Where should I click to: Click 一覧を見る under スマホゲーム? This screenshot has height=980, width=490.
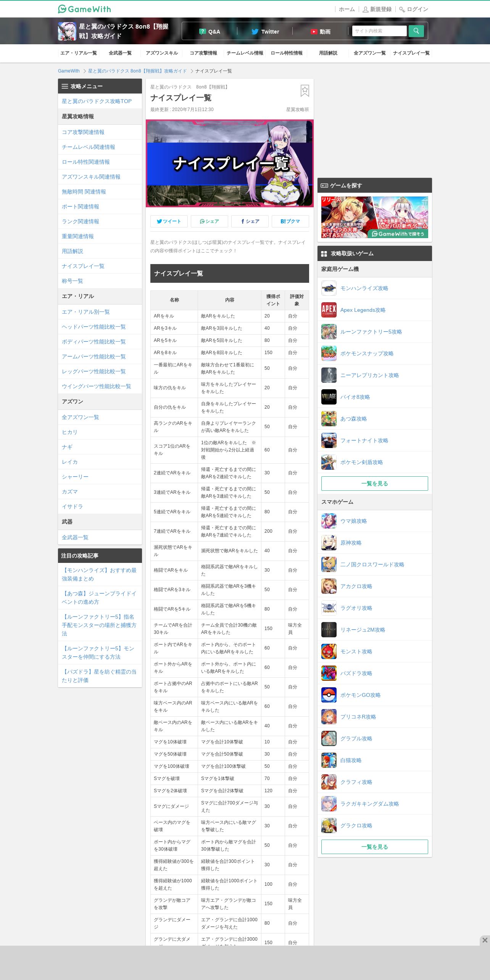pyautogui.click(x=375, y=847)
